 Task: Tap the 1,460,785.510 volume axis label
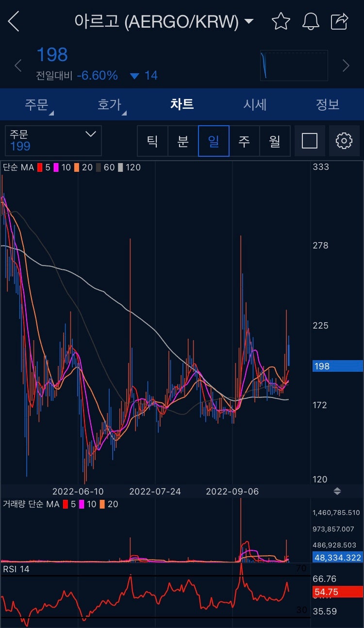click(x=336, y=512)
